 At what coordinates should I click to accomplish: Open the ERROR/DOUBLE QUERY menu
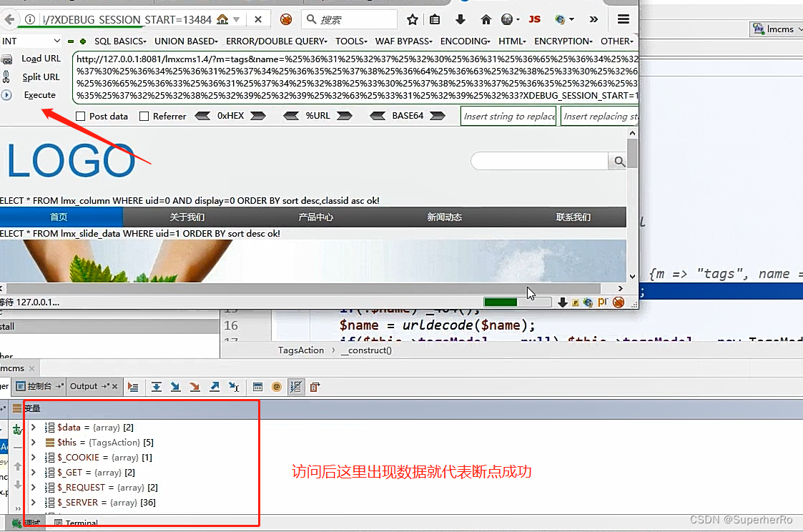[277, 41]
